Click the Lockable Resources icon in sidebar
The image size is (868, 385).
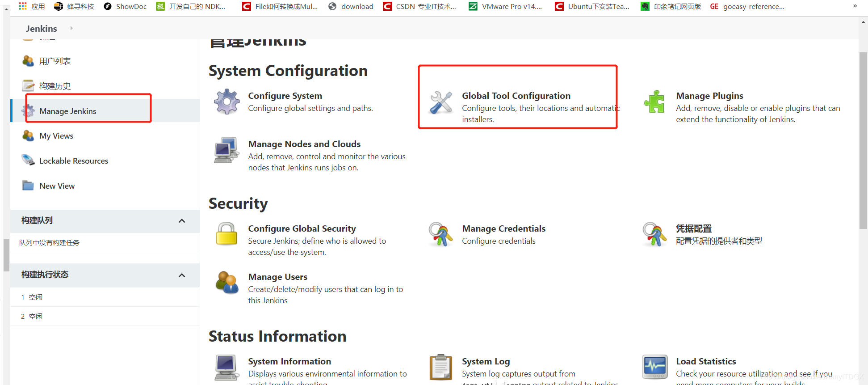tap(28, 160)
